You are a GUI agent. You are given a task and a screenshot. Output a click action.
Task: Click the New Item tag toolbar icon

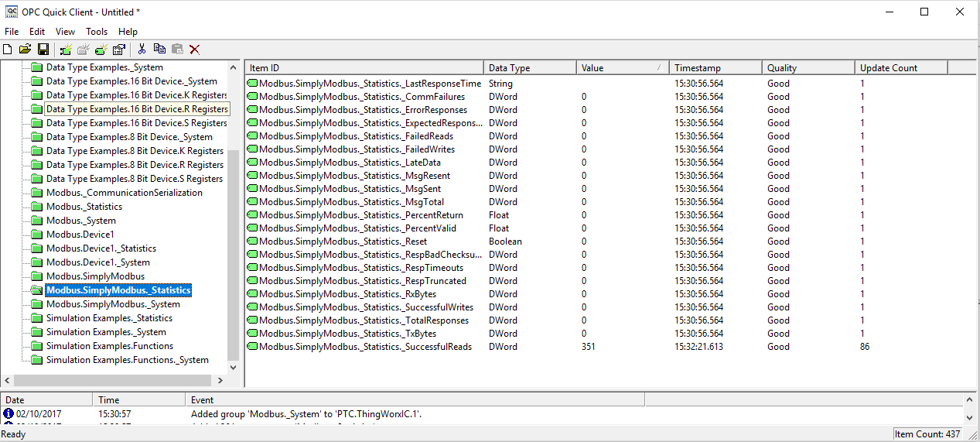coord(101,50)
